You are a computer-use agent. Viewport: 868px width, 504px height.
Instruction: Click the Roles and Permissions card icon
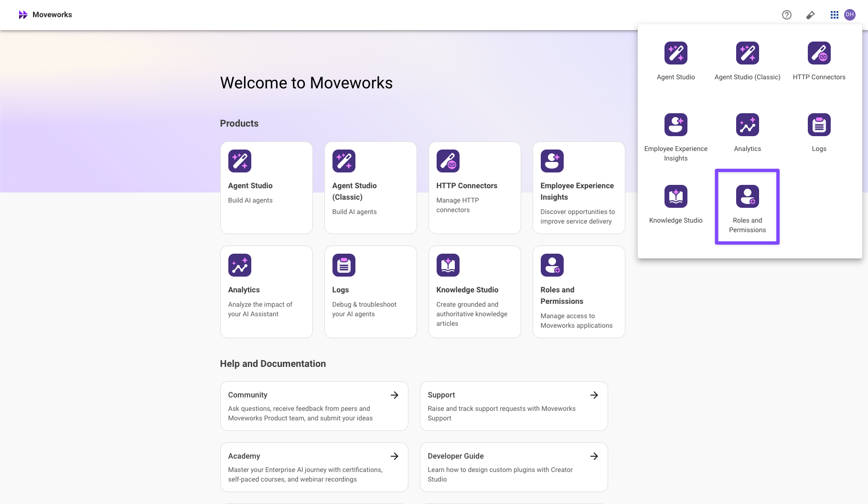[552, 265]
